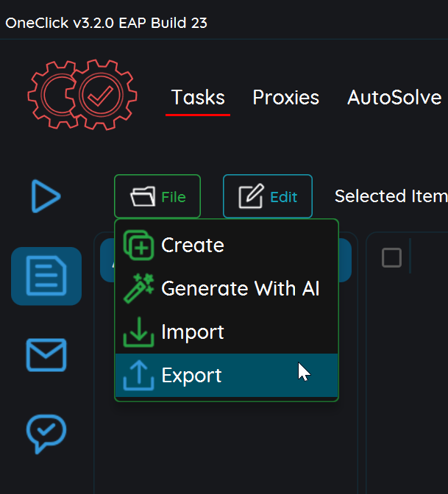
Task: Switch to the Proxies tab
Action: tap(286, 97)
